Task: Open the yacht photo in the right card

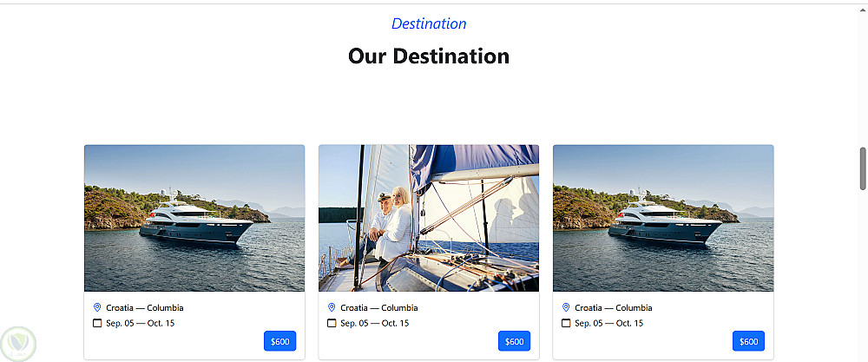Action: pos(663,218)
